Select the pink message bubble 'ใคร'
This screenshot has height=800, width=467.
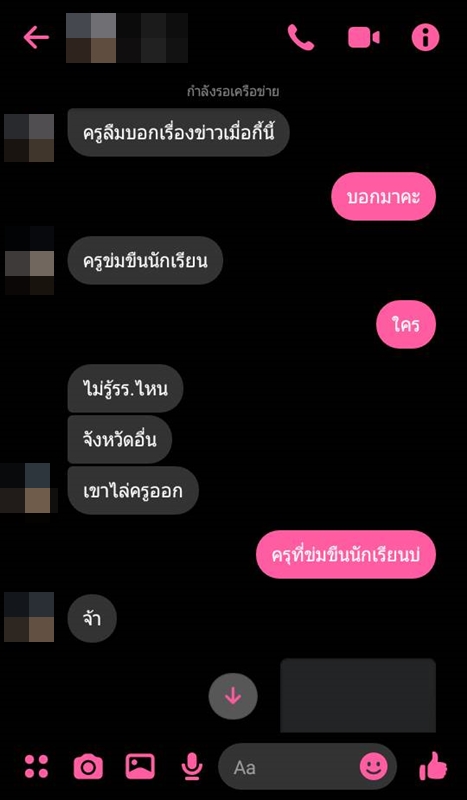point(406,324)
